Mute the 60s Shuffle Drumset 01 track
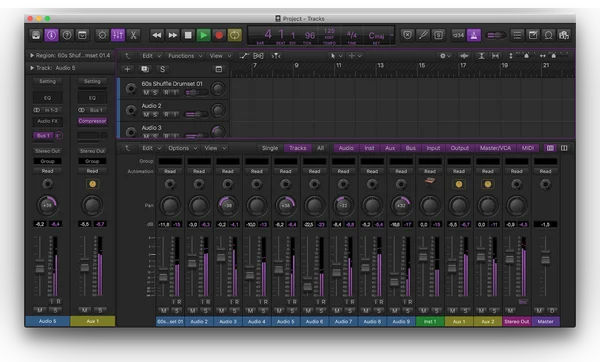 click(x=146, y=93)
